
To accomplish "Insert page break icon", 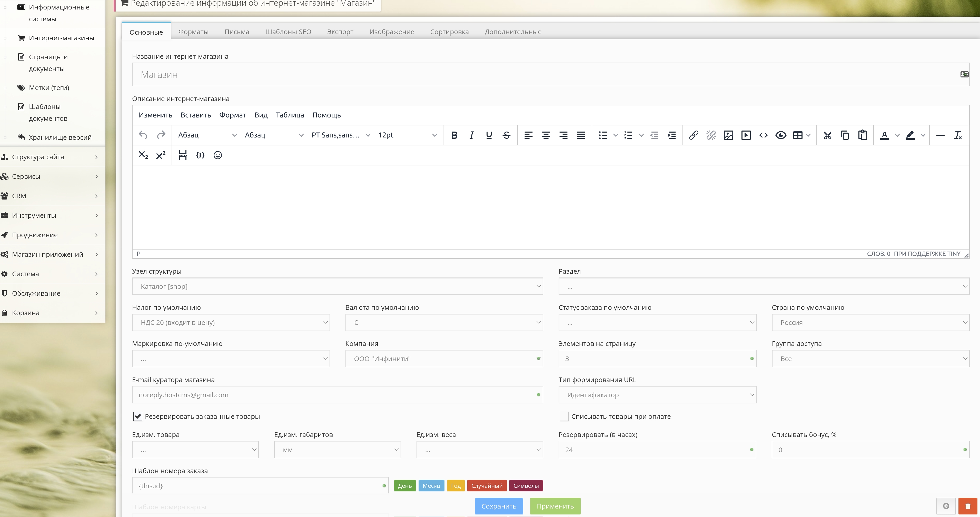I will [183, 155].
